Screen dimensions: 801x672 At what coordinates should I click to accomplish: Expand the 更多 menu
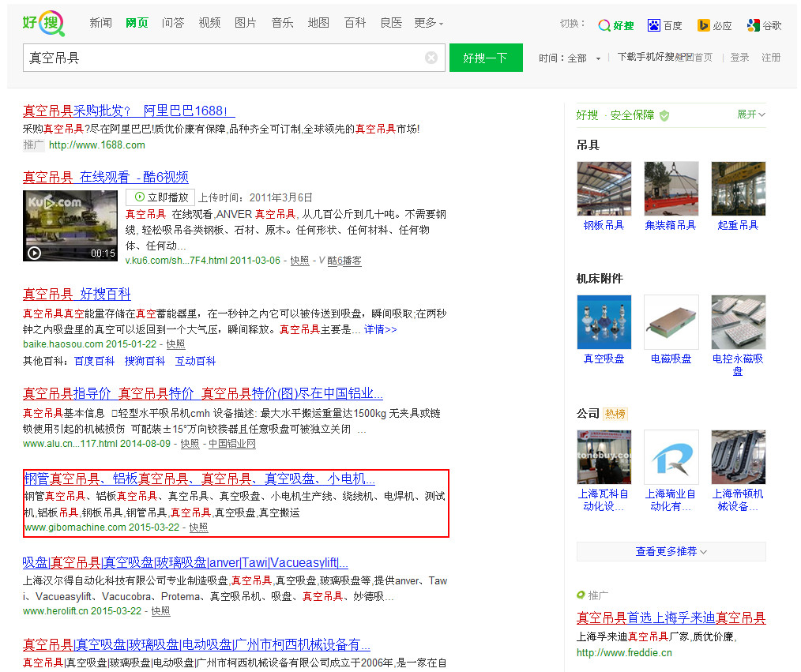click(429, 23)
